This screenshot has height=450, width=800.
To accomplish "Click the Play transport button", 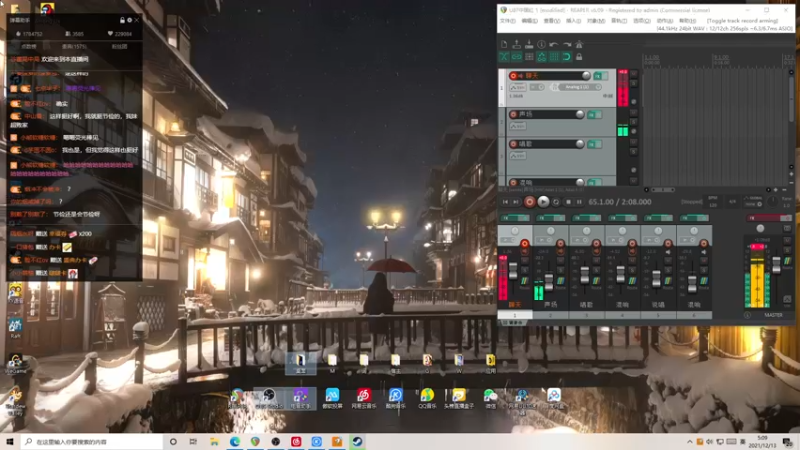I will point(543,202).
